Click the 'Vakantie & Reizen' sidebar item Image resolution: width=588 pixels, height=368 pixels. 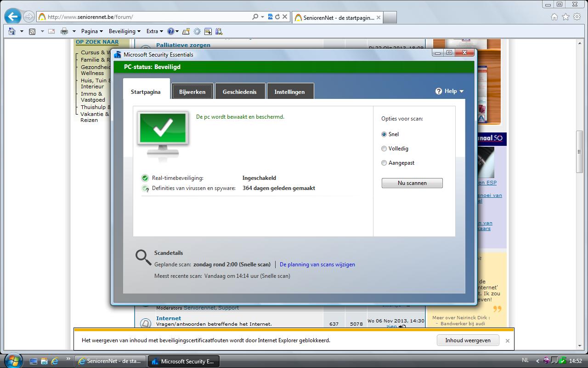tap(95, 117)
